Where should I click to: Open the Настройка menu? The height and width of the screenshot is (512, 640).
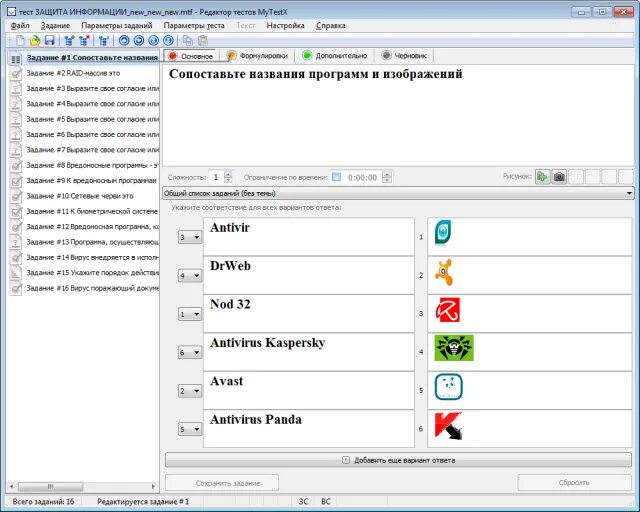click(x=285, y=25)
